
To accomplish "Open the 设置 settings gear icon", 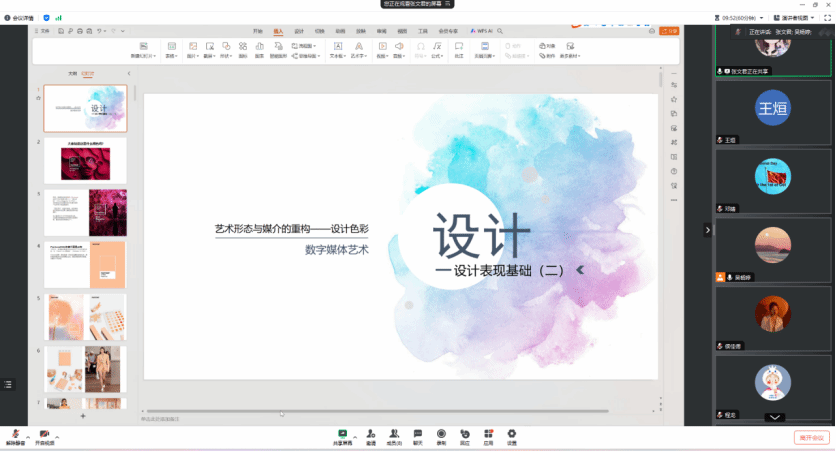I will 512,436.
